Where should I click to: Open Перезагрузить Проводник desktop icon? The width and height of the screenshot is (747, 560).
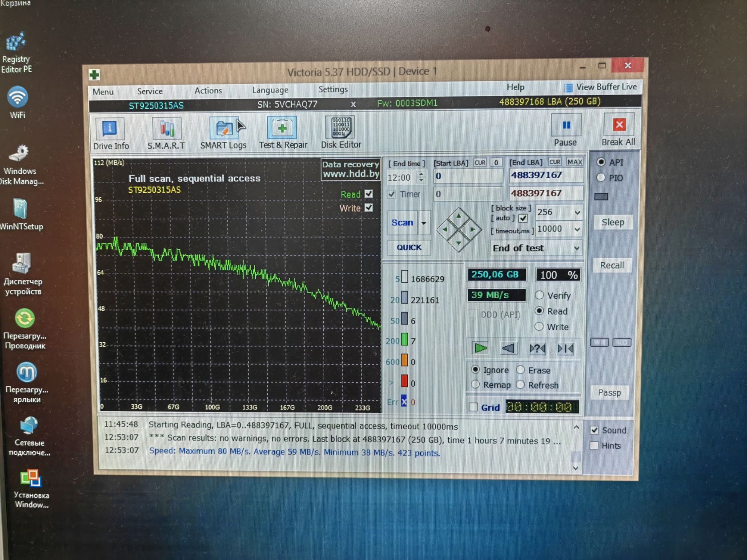pos(25,329)
